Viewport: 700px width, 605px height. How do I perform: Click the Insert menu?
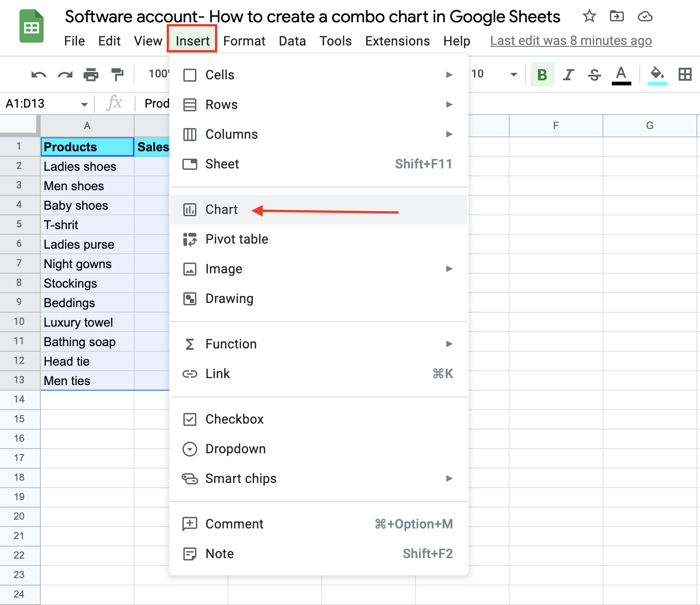point(192,41)
